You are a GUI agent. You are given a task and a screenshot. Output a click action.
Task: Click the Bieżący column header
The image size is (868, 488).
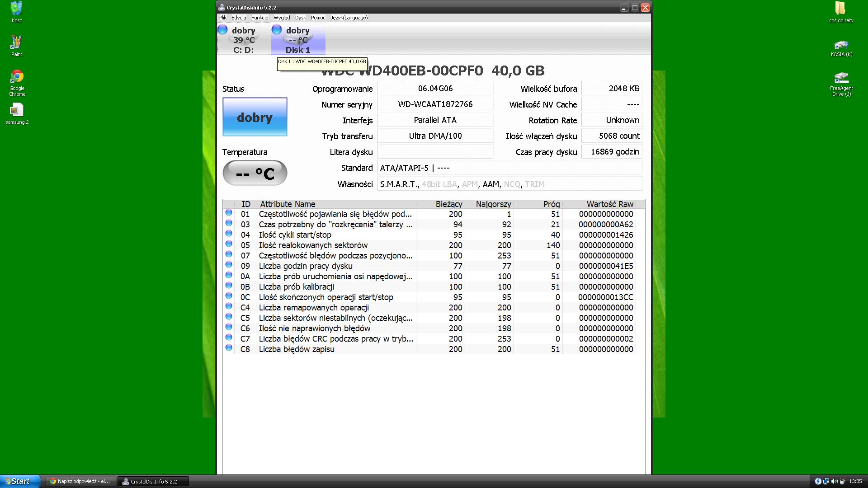(440, 204)
